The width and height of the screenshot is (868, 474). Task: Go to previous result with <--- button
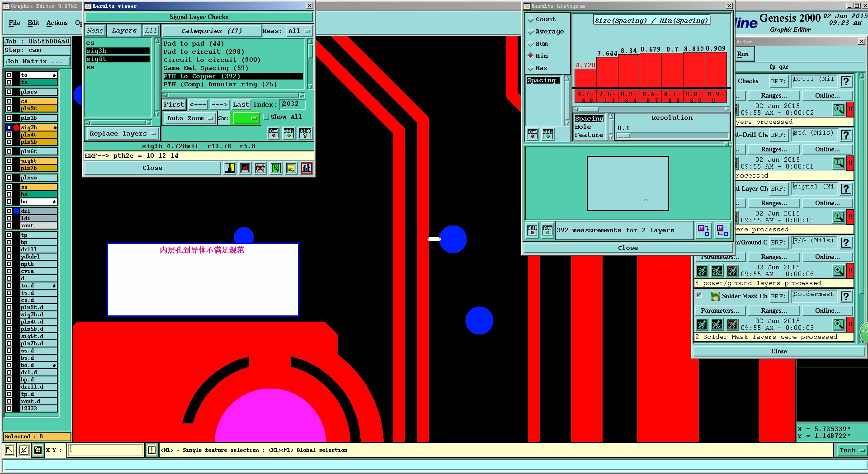[198, 105]
